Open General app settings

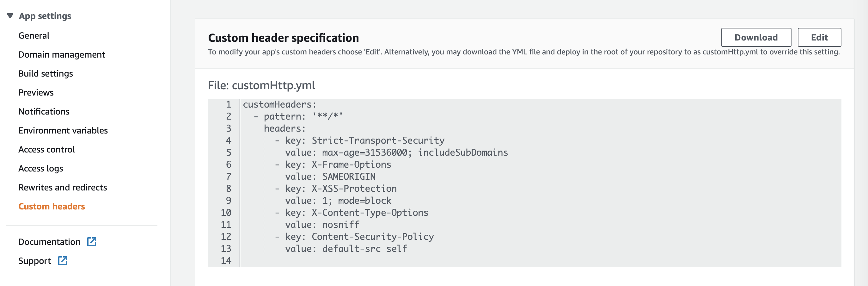[34, 35]
